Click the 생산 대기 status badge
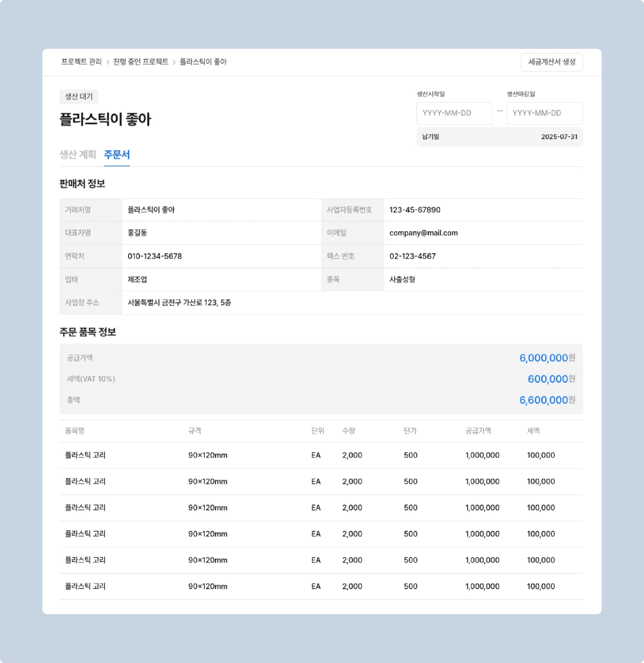This screenshot has height=663, width=644. point(79,97)
